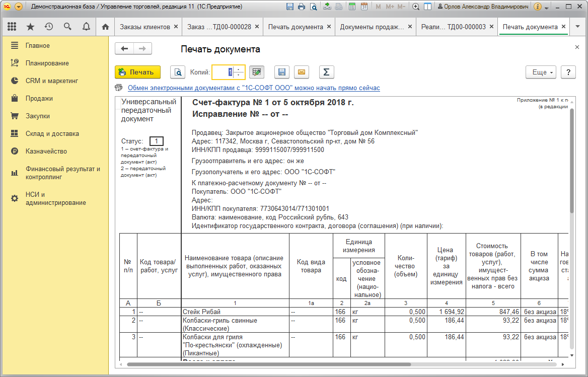
Task: Click the get link icon in the title bar
Action: coord(327,7)
